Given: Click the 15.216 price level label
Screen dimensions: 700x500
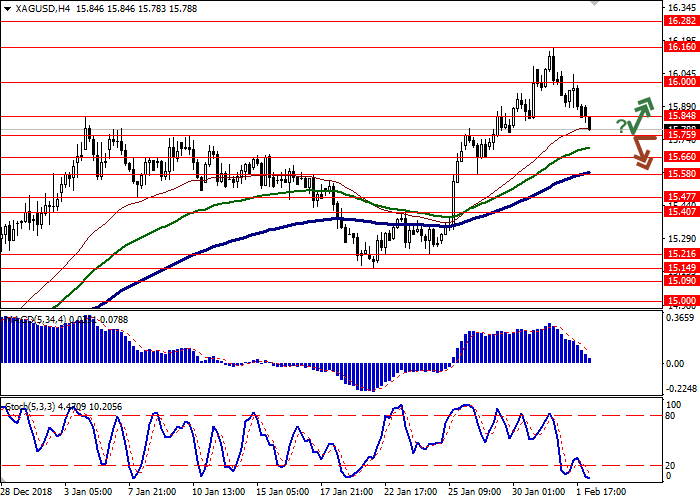Looking at the screenshot, I should click(680, 254).
